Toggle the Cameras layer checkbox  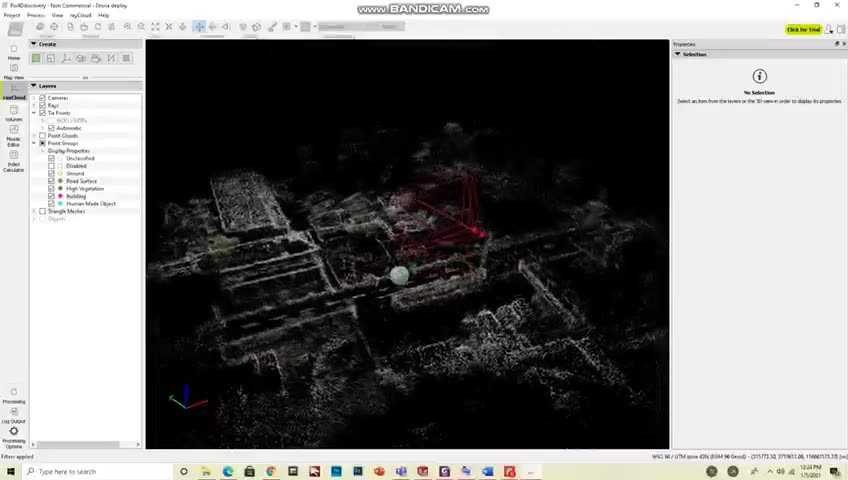(x=42, y=98)
